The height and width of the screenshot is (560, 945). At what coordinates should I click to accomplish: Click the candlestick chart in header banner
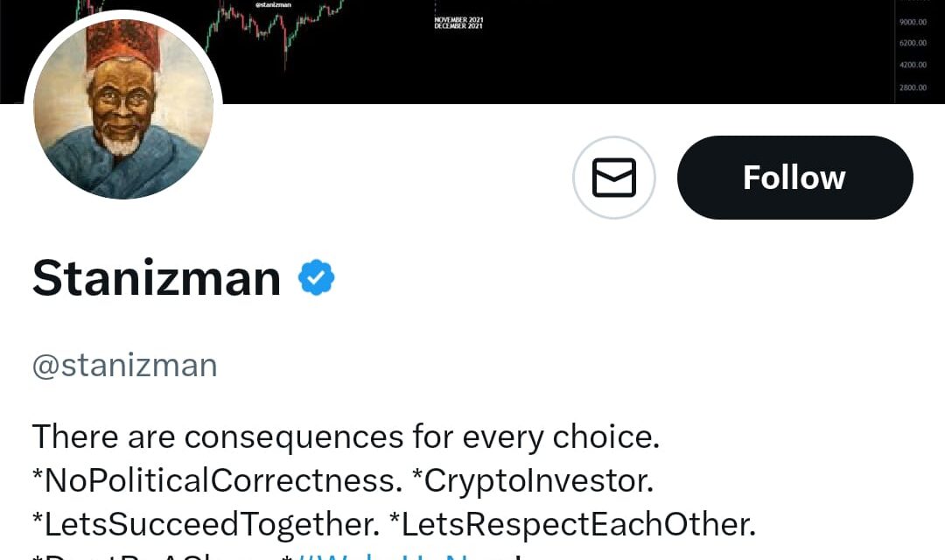(x=280, y=31)
